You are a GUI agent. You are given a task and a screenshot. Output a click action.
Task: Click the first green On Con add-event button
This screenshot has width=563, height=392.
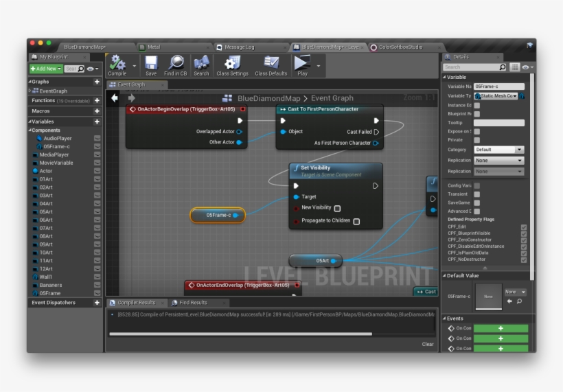coord(501,328)
